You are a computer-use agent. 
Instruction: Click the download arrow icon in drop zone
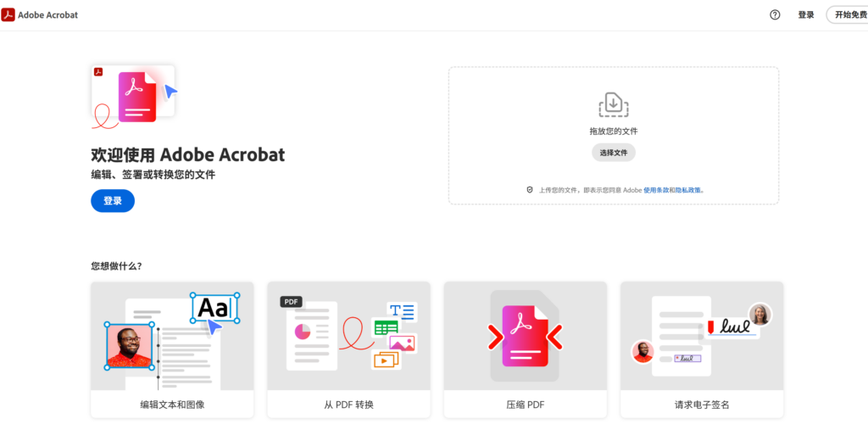pyautogui.click(x=613, y=105)
